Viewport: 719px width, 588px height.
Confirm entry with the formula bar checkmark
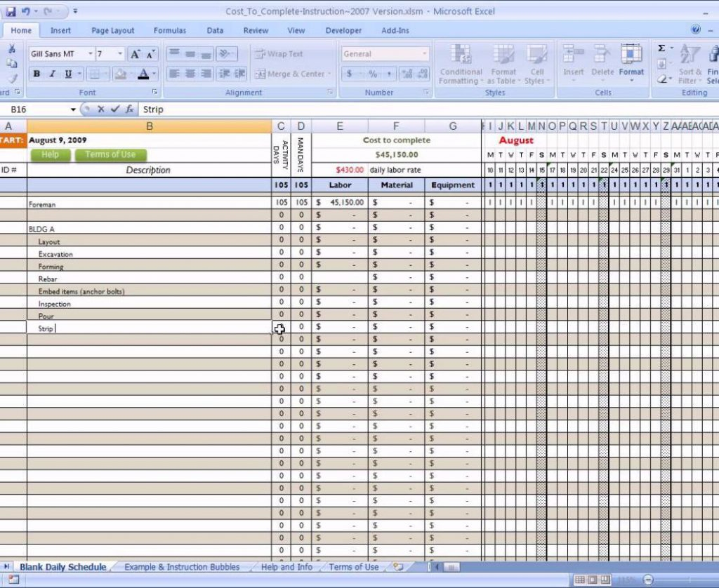point(115,109)
